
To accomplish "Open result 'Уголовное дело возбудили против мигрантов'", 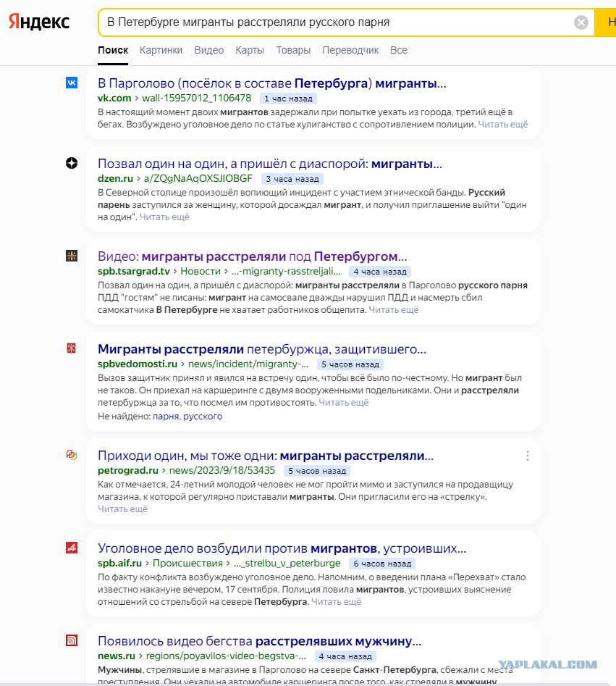I will pyautogui.click(x=282, y=548).
